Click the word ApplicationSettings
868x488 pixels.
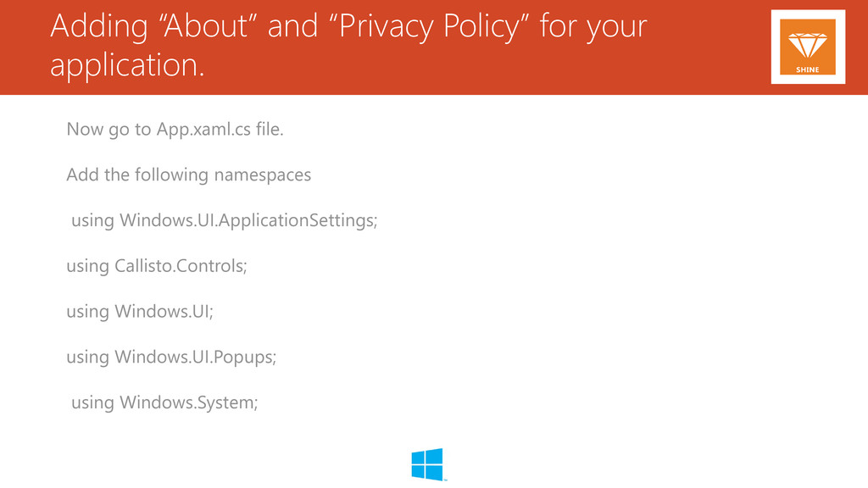click(296, 221)
